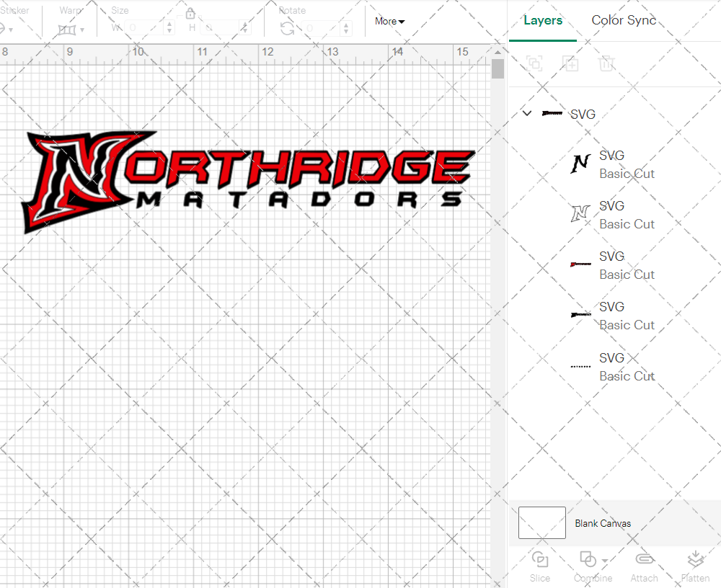Click the Flatten icon

tap(695, 559)
